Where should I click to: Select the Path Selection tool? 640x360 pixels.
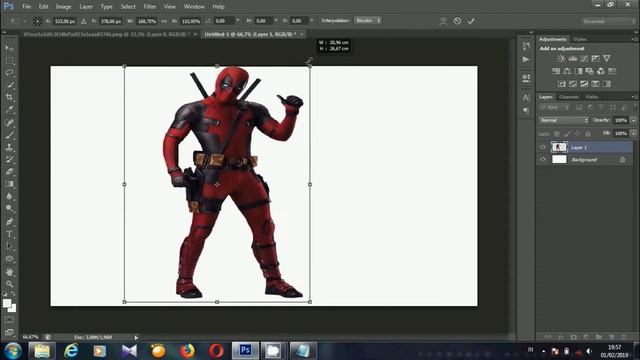coord(9,246)
